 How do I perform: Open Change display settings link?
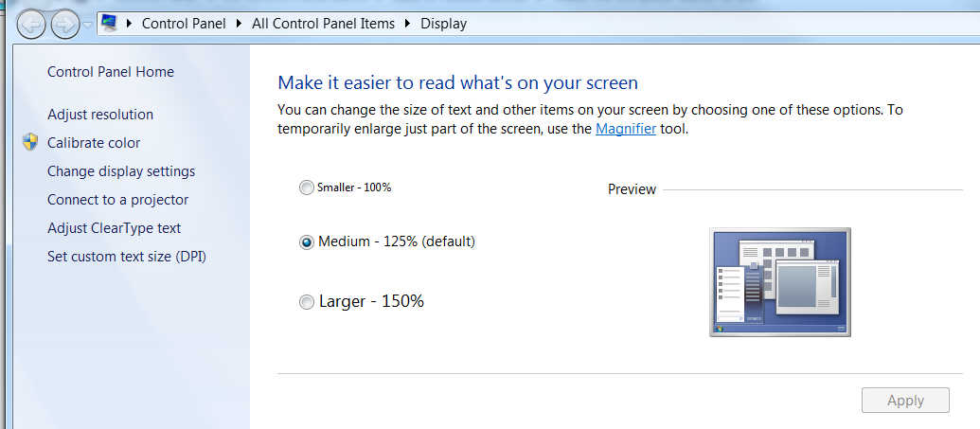(x=121, y=171)
